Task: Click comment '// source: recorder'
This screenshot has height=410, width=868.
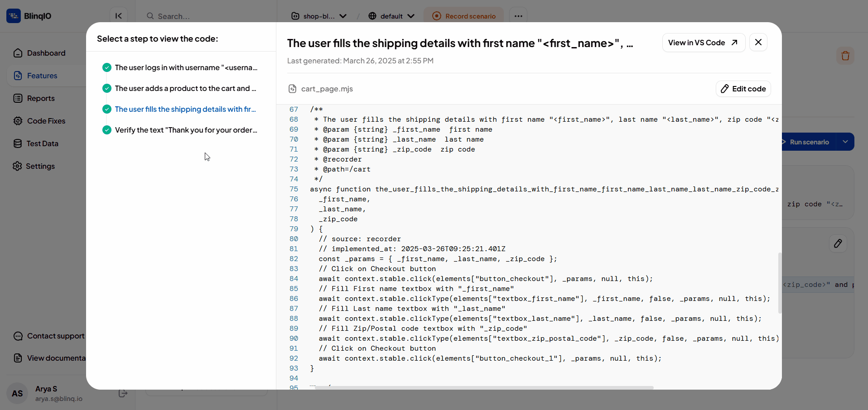Action: (x=360, y=239)
